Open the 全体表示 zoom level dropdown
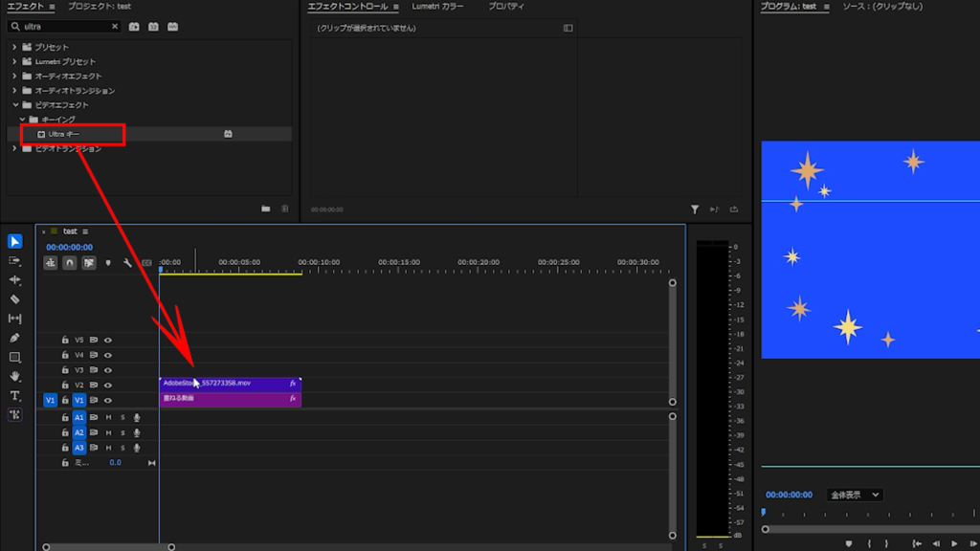 854,495
